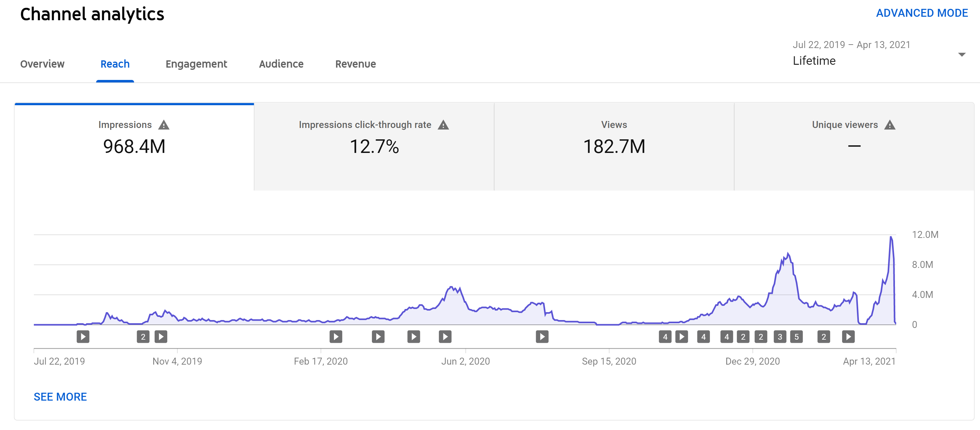Image resolution: width=980 pixels, height=430 pixels.
Task: Go to the Audience tab
Action: 281,64
